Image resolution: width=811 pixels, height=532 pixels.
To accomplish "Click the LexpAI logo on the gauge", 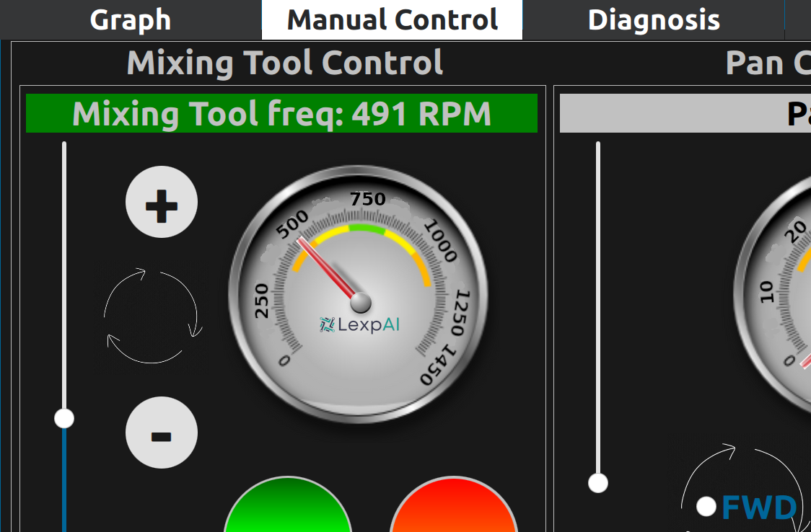I will coord(359,324).
